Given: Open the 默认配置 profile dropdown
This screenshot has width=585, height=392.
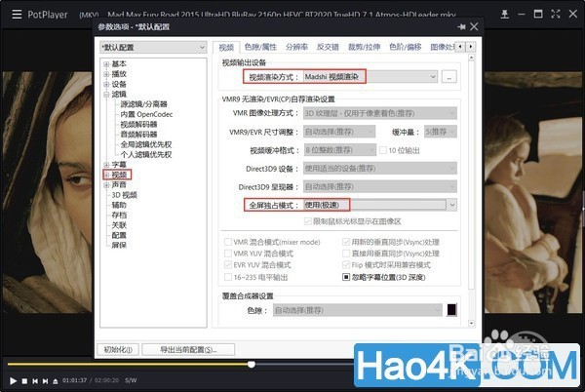Looking at the screenshot, I should [x=153, y=48].
